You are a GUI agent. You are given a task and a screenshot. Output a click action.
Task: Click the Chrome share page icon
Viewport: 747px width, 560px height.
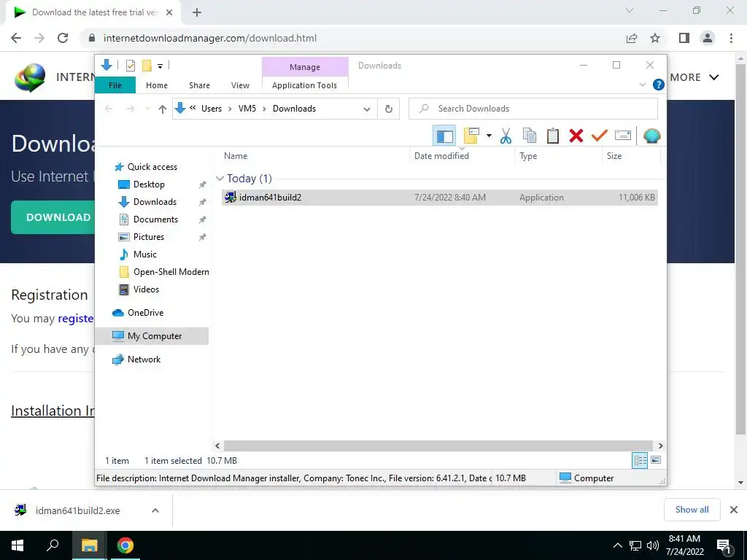(632, 38)
